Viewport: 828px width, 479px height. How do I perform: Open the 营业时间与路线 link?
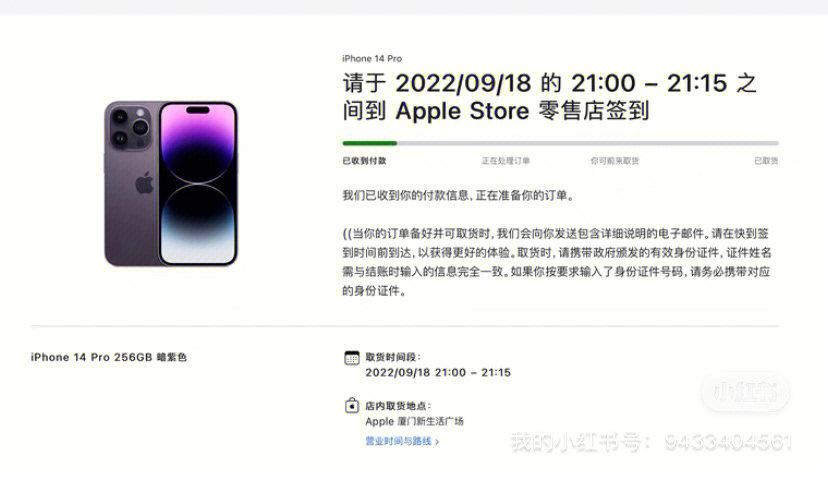pos(398,441)
